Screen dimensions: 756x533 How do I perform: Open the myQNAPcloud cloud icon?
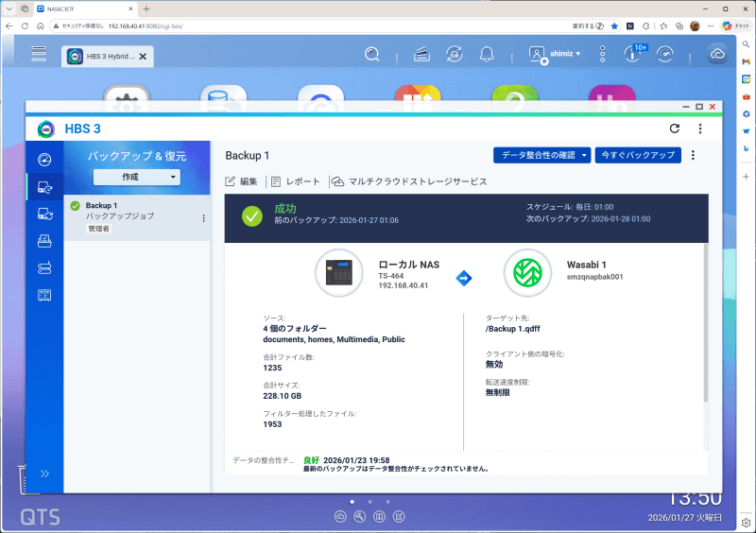coord(717,54)
